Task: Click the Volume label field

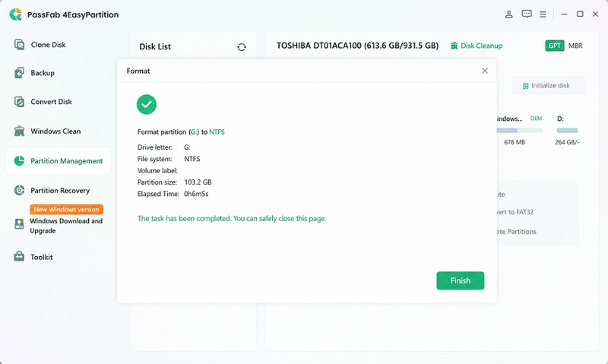Action: (157, 170)
